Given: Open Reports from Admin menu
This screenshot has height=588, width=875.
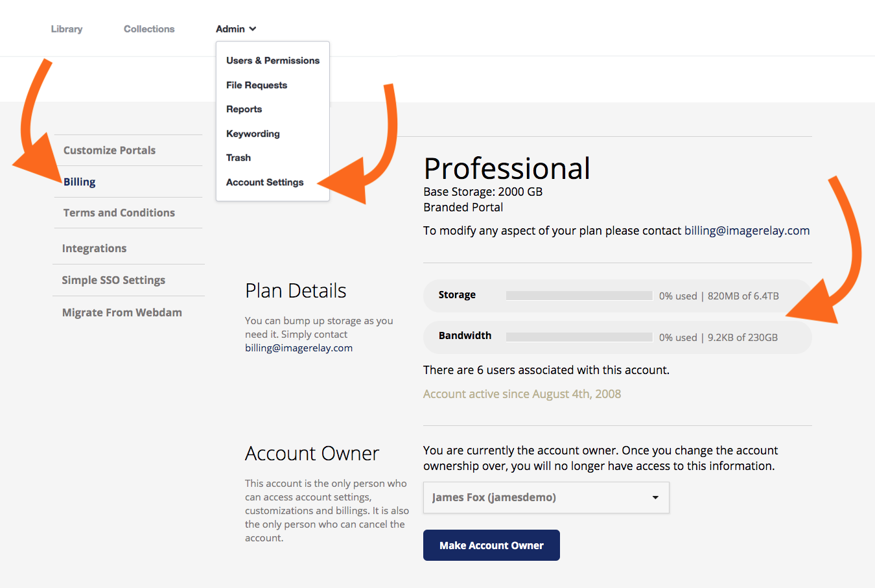Looking at the screenshot, I should (x=244, y=109).
